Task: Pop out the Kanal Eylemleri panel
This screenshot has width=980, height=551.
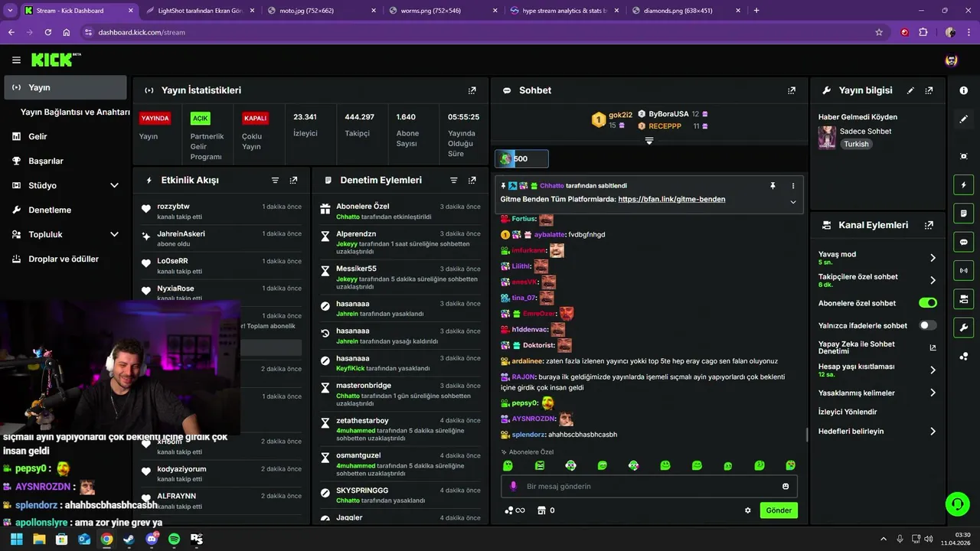Action: [929, 225]
